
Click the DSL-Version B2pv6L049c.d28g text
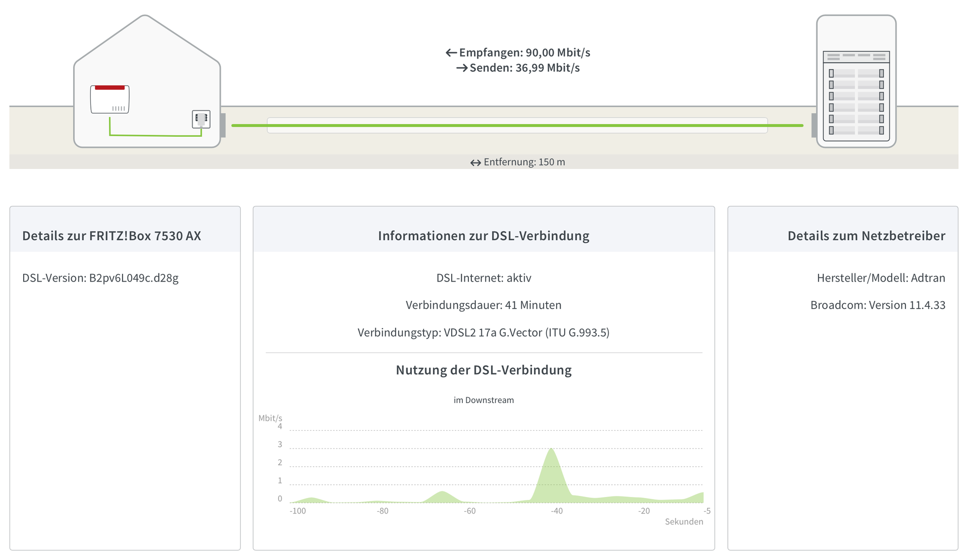[x=100, y=278]
